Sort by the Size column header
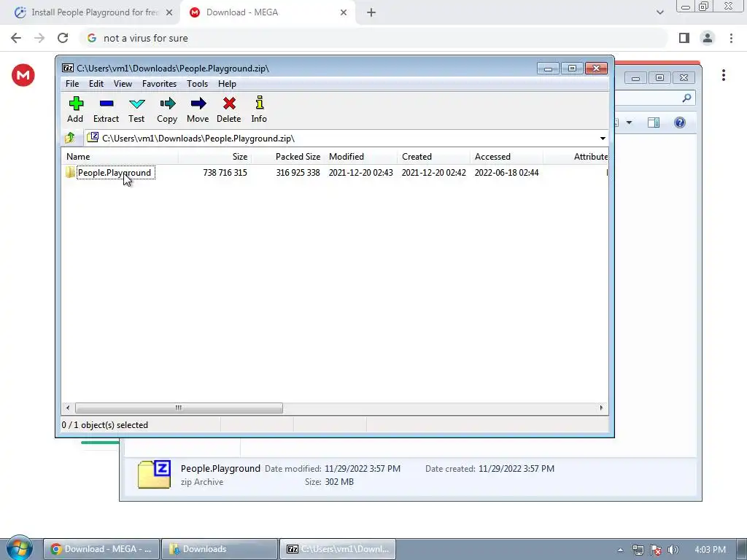The image size is (747, 560). click(x=215, y=157)
